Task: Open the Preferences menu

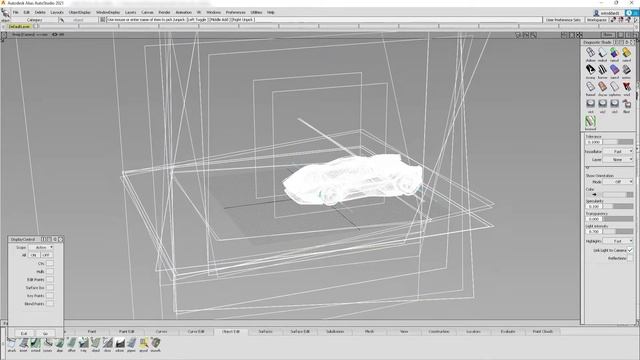Action: point(236,12)
